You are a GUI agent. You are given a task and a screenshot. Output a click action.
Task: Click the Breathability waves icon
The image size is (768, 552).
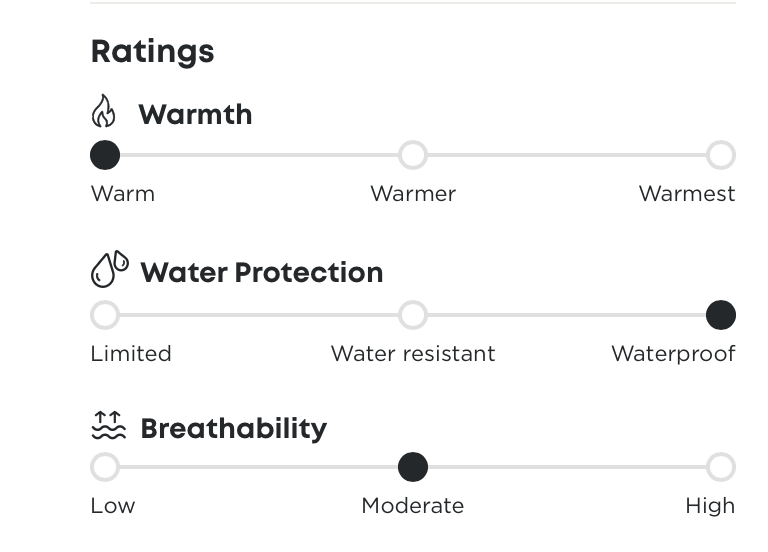[108, 426]
